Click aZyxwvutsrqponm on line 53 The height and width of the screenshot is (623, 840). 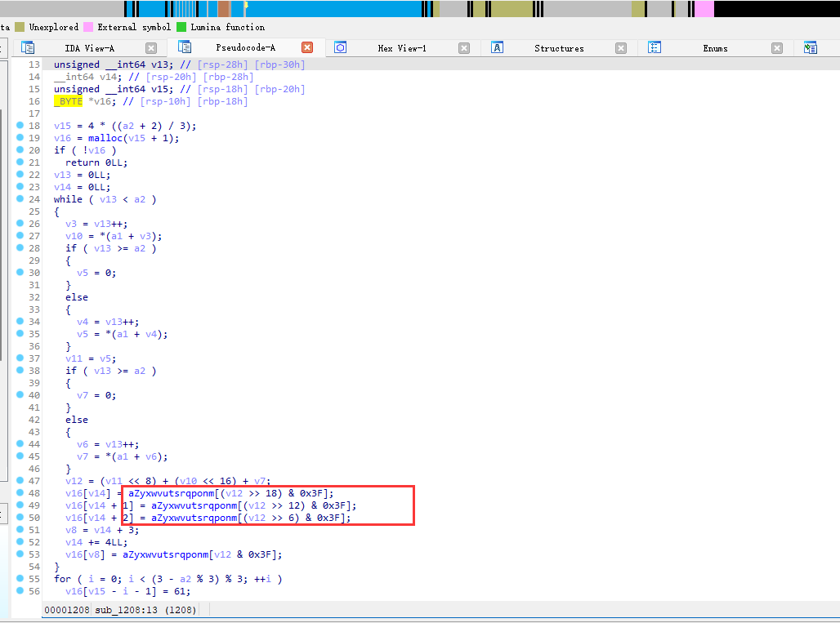coord(166,554)
